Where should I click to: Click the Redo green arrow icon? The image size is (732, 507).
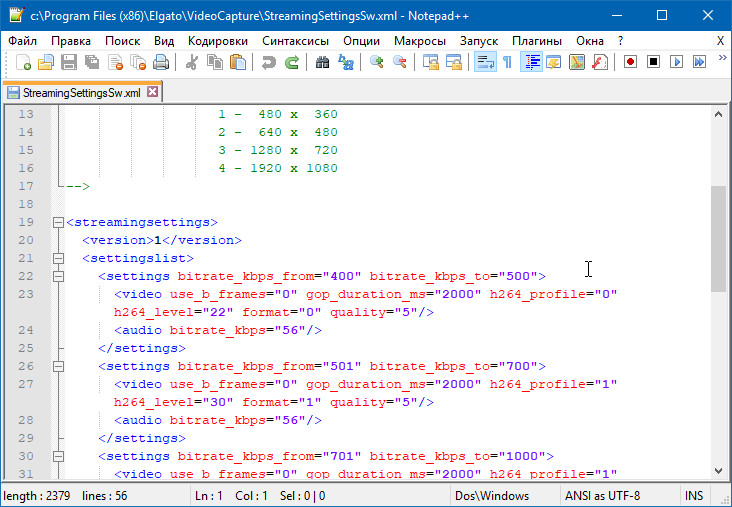(x=291, y=63)
